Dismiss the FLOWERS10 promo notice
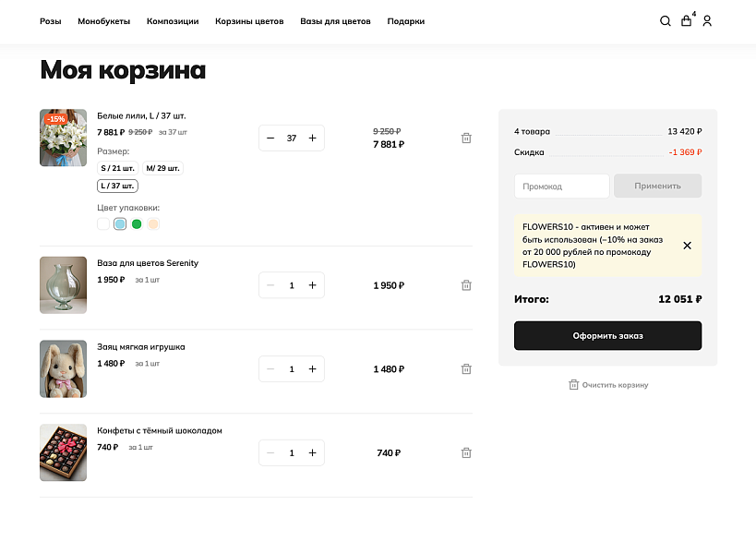756x554 pixels. point(687,246)
